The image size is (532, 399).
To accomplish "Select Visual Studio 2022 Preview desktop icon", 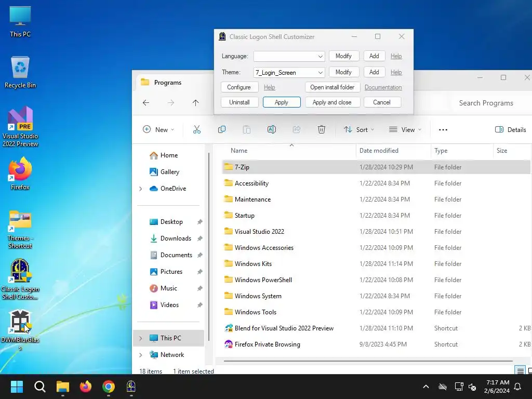I will (20, 127).
